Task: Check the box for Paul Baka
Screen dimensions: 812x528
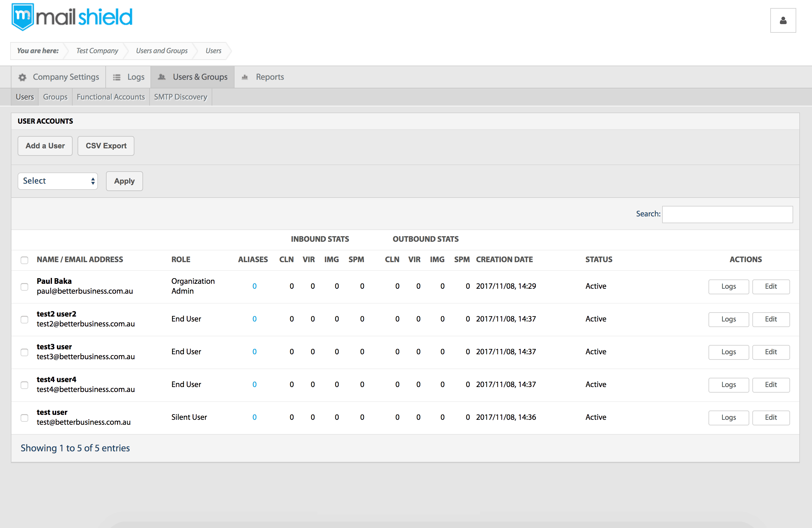Action: [24, 287]
